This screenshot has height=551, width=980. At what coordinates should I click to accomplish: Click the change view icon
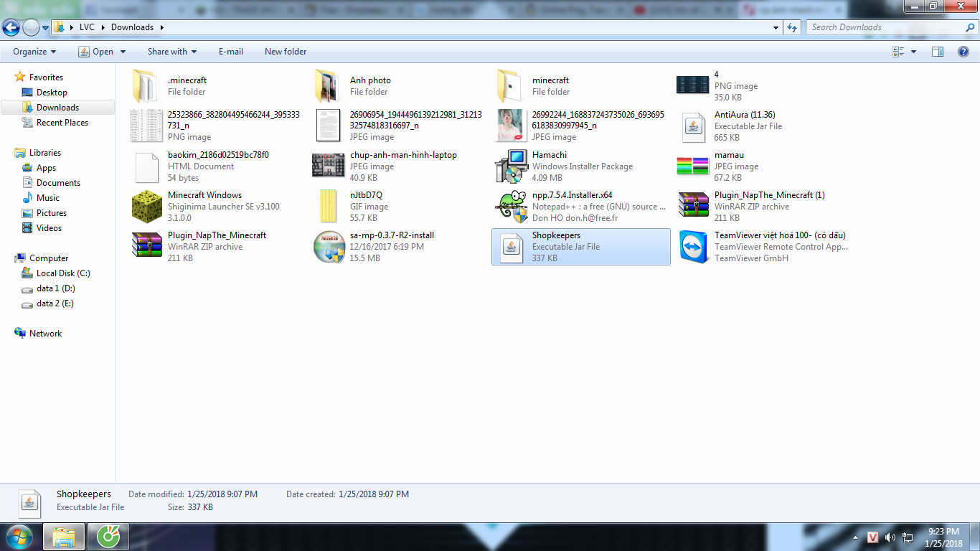coord(898,52)
